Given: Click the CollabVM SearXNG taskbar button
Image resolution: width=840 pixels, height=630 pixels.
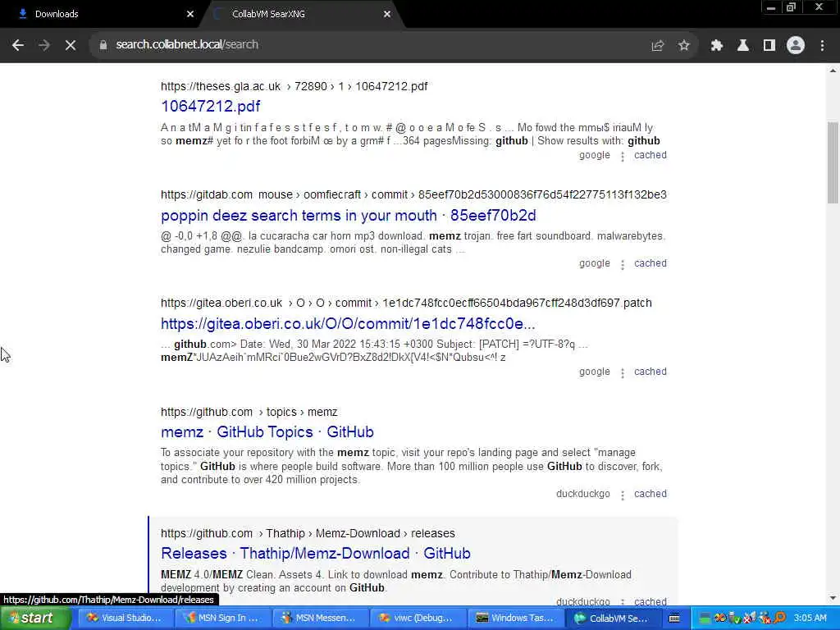Looking at the screenshot, I should pos(612,619).
